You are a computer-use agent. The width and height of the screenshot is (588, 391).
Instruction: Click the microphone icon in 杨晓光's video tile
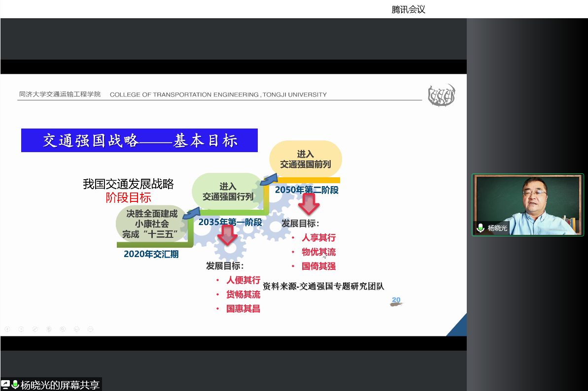click(x=481, y=228)
